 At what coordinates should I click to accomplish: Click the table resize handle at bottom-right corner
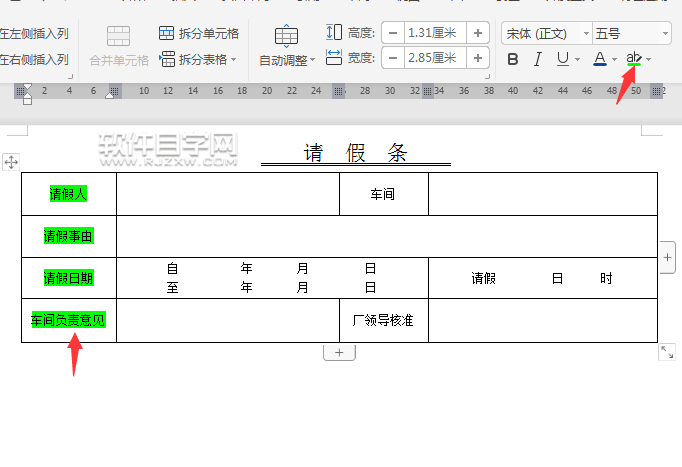tap(667, 352)
